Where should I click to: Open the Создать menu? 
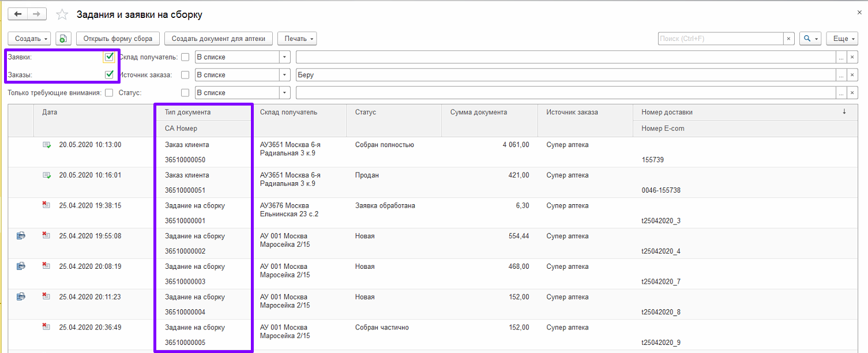[x=29, y=39]
